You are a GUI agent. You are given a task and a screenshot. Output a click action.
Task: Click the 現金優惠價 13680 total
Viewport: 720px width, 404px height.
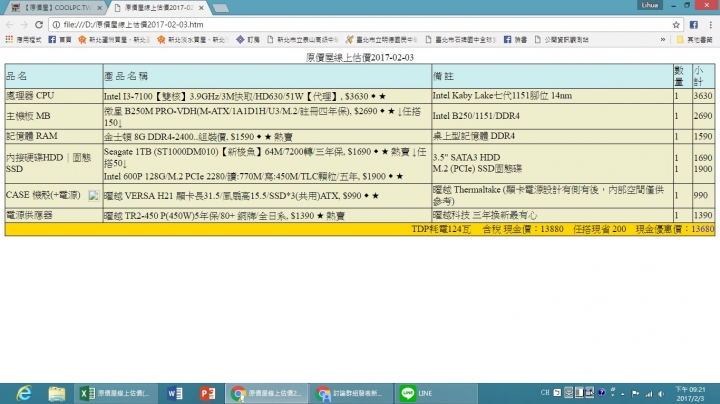click(x=675, y=229)
